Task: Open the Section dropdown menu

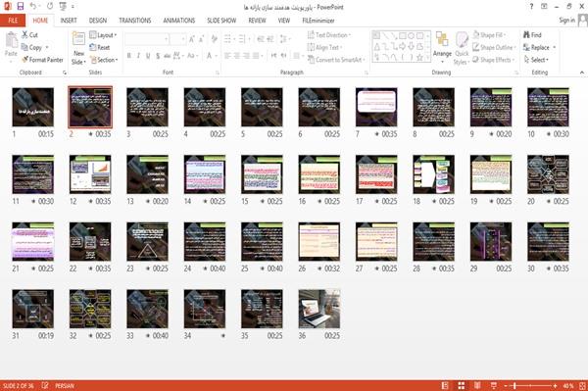Action: point(104,60)
